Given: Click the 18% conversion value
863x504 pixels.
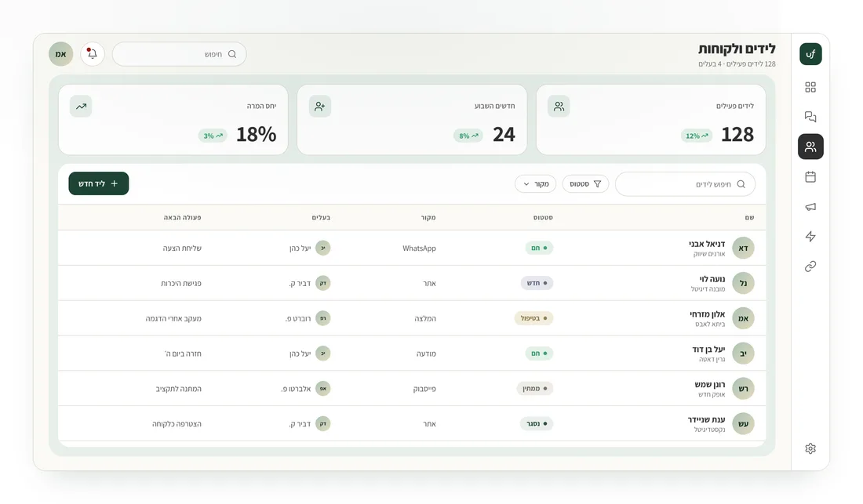Looking at the screenshot, I should click(x=256, y=135).
